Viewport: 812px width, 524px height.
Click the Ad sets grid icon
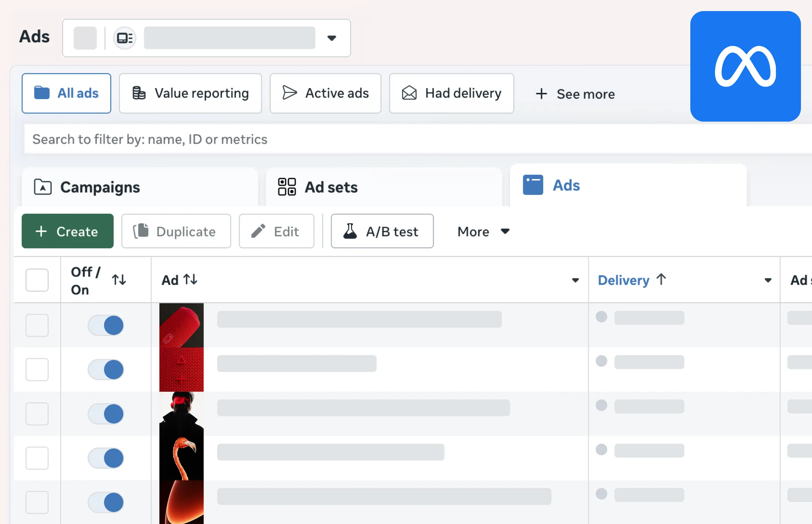(x=287, y=187)
